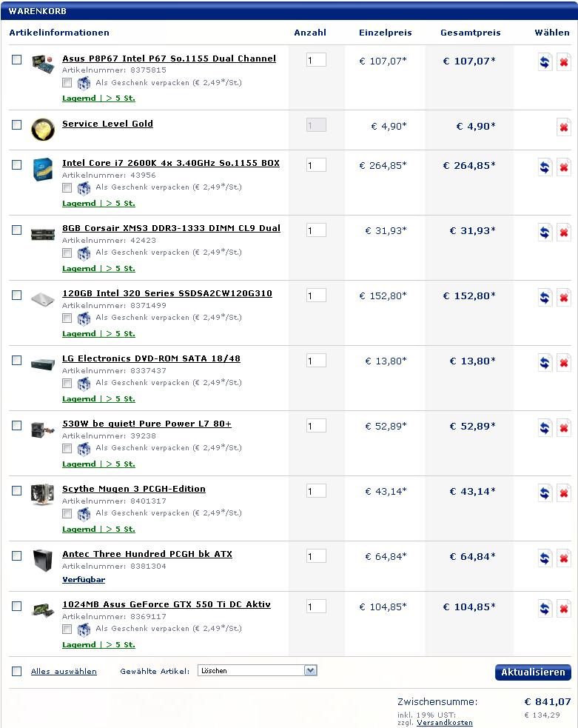
Task: Click Lagernd status under Intel Core i7
Action: pos(99,204)
